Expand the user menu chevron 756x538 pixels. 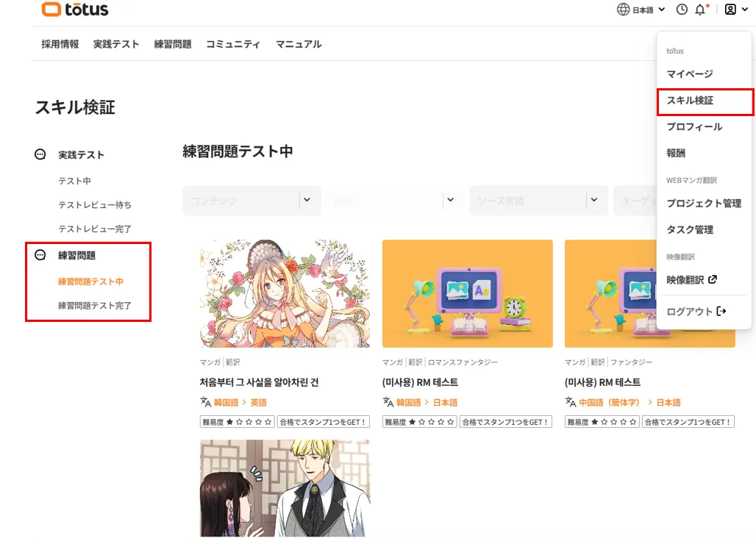point(745,9)
